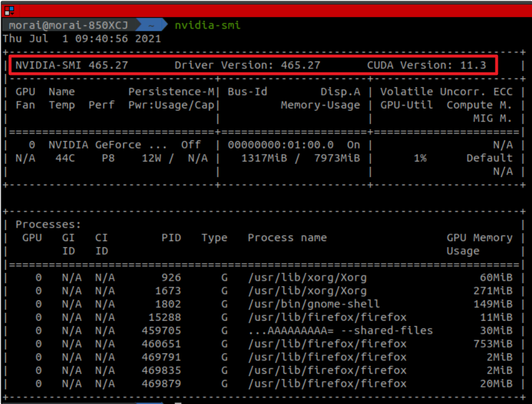
Task: Click the nvidia-smi command text
Action: tap(207, 25)
